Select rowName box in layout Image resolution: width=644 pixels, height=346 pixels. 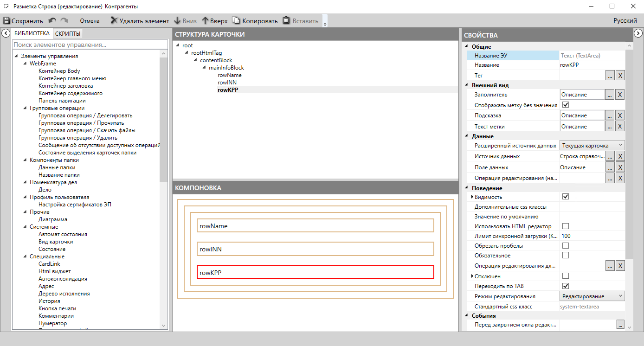(316, 225)
